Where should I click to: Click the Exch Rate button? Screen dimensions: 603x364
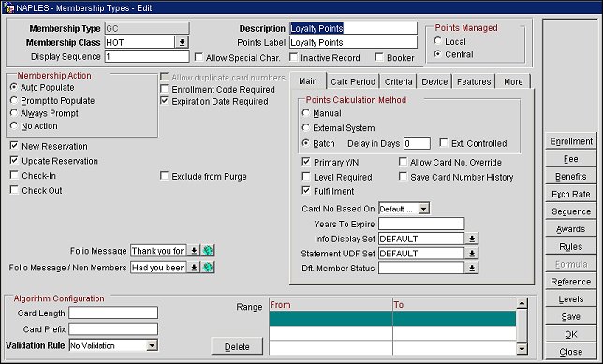coord(571,194)
